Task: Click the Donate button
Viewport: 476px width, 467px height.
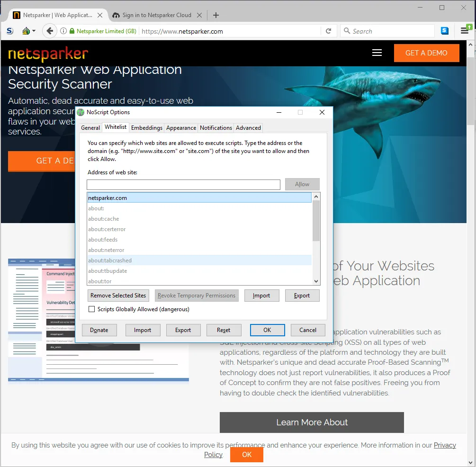Action: point(99,330)
